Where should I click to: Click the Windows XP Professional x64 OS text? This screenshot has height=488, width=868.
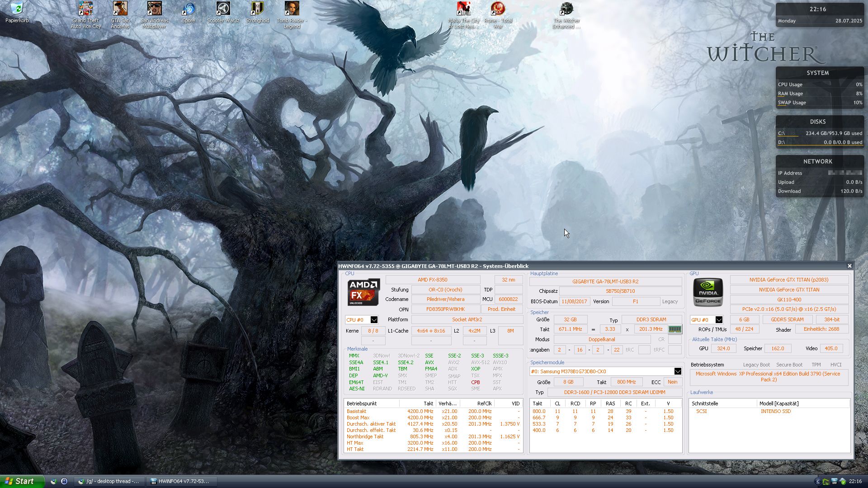coord(768,377)
